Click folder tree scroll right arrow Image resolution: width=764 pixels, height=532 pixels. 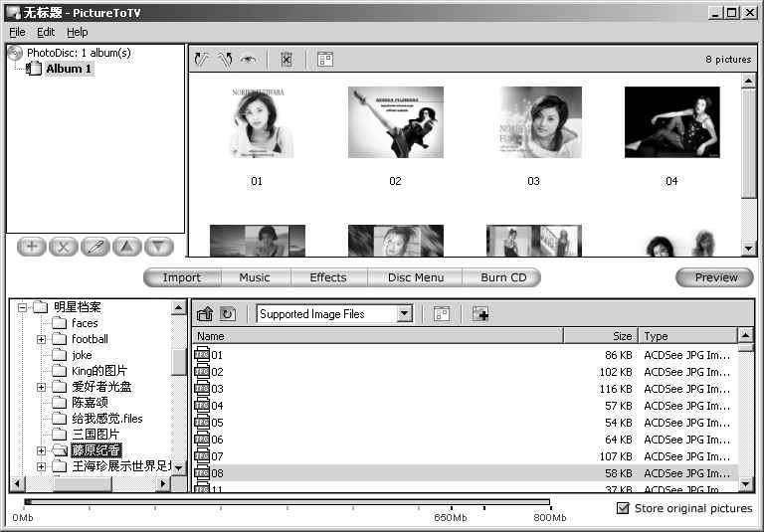point(163,483)
